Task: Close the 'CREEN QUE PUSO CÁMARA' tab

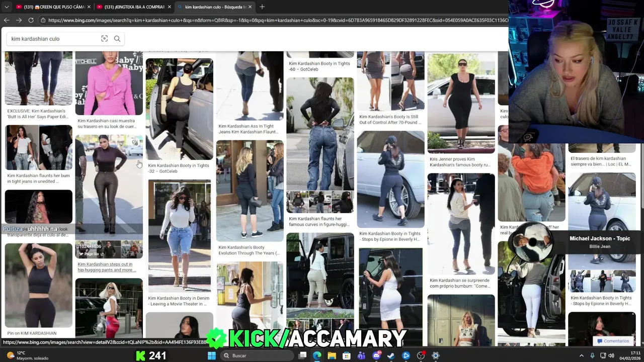Action: click(x=89, y=7)
